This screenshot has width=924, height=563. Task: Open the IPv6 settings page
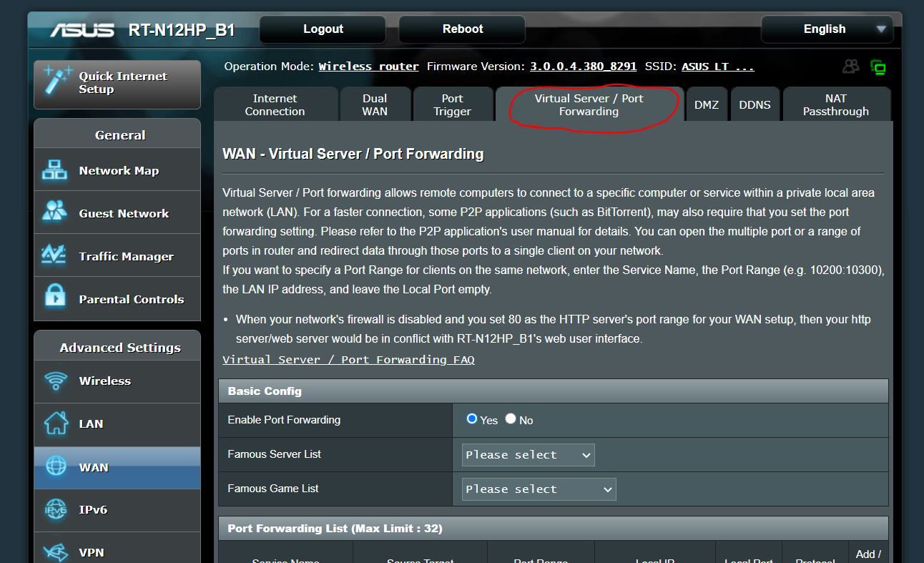coord(117,509)
